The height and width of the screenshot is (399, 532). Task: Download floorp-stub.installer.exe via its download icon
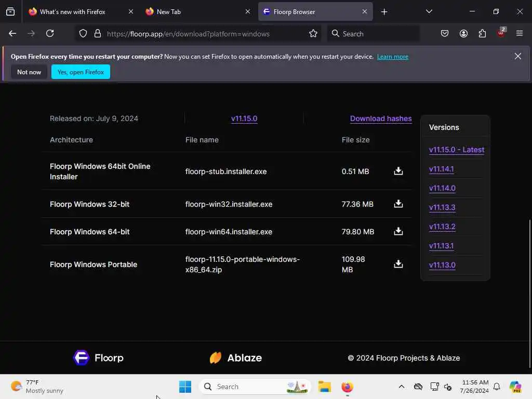pyautogui.click(x=398, y=171)
